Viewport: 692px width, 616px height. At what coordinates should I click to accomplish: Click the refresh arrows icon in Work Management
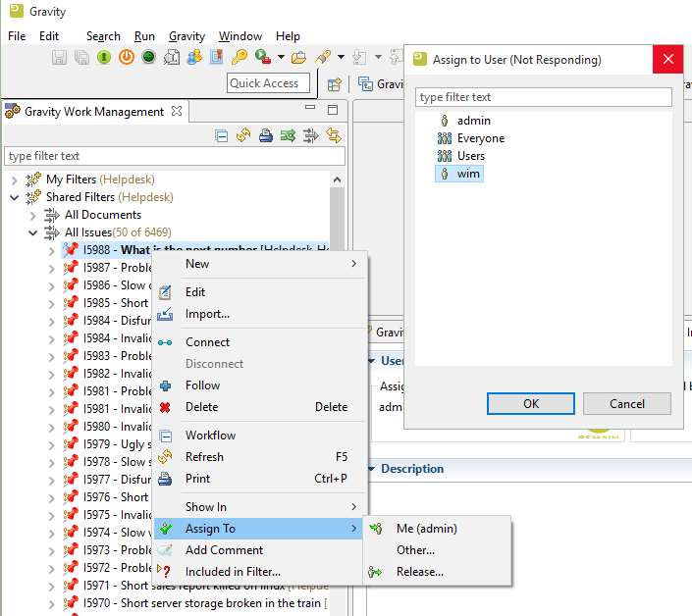(243, 135)
